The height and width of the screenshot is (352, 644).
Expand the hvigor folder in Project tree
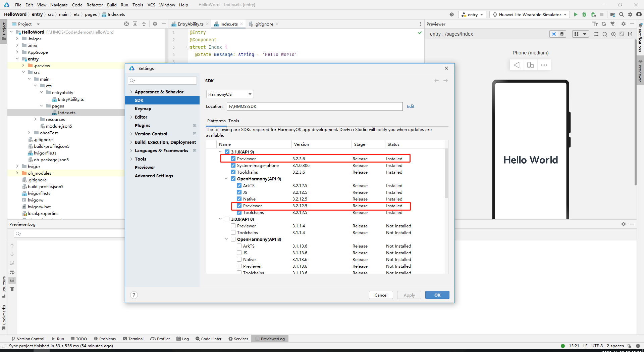pos(17,166)
